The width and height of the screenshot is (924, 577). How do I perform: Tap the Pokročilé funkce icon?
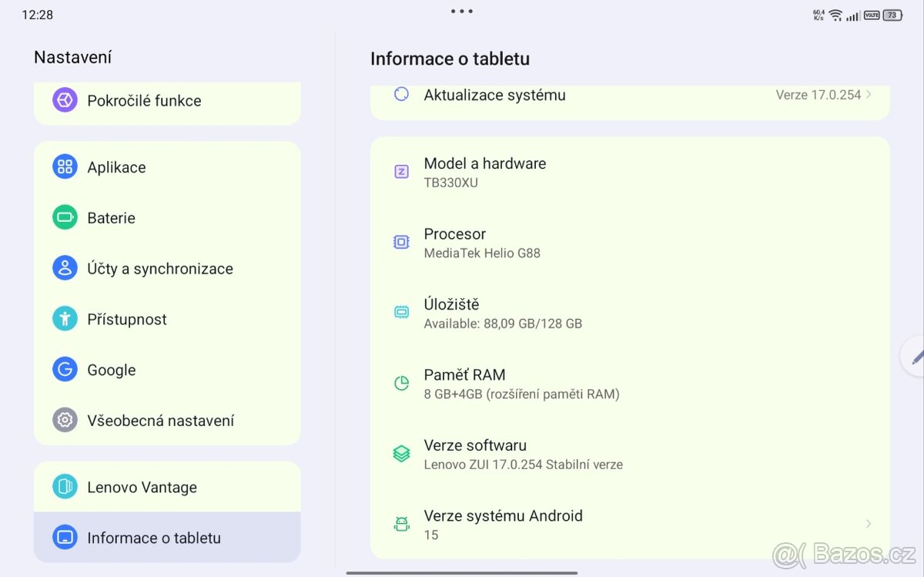pyautogui.click(x=65, y=100)
